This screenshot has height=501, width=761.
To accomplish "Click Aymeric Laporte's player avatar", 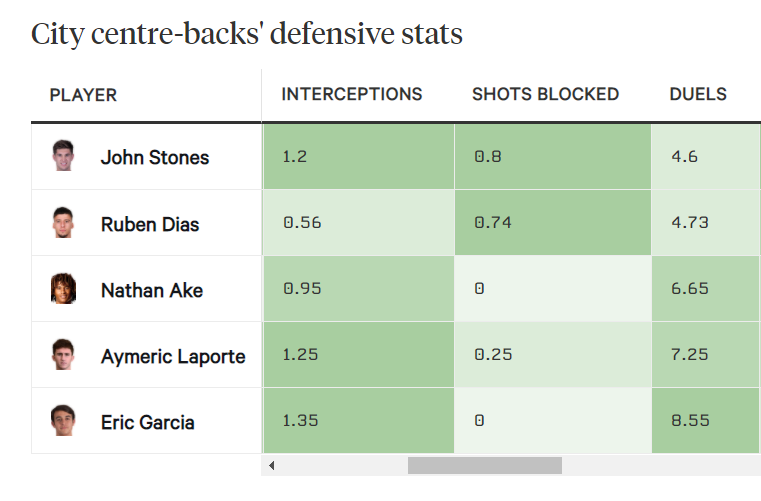I will click(63, 355).
